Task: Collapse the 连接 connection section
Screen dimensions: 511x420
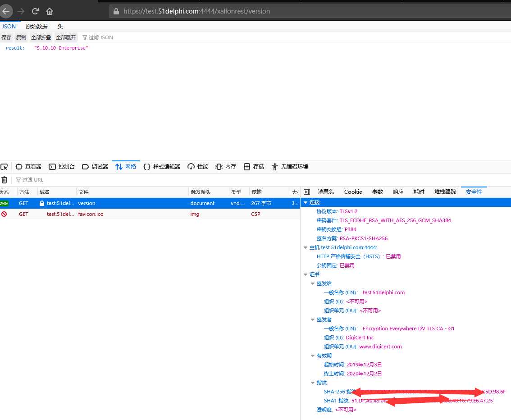Action: coord(306,202)
